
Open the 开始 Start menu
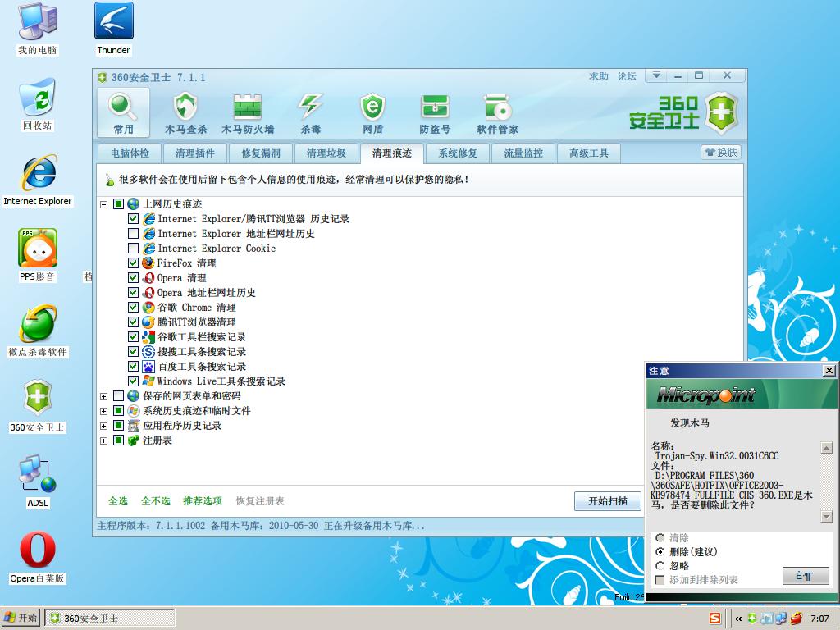[x=21, y=619]
